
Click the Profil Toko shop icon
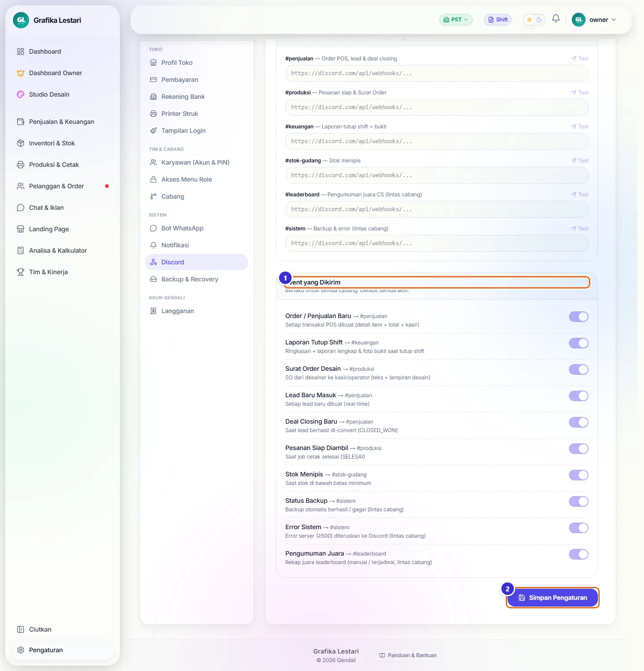point(153,63)
